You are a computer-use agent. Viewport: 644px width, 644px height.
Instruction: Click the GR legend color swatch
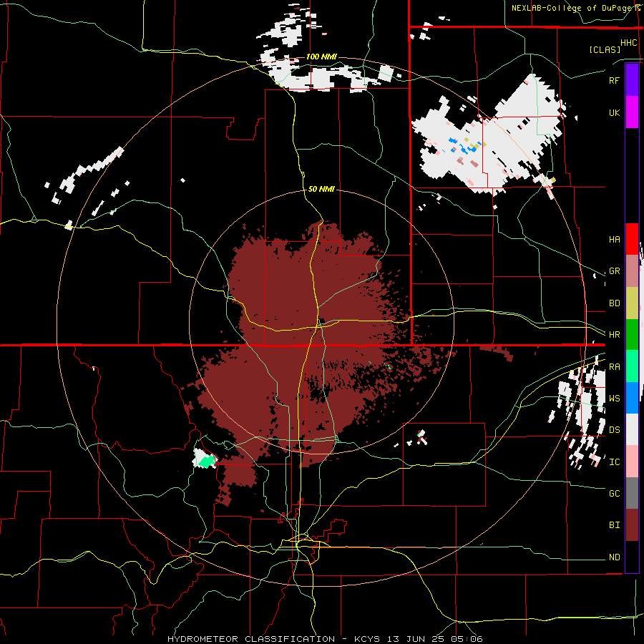(632, 271)
